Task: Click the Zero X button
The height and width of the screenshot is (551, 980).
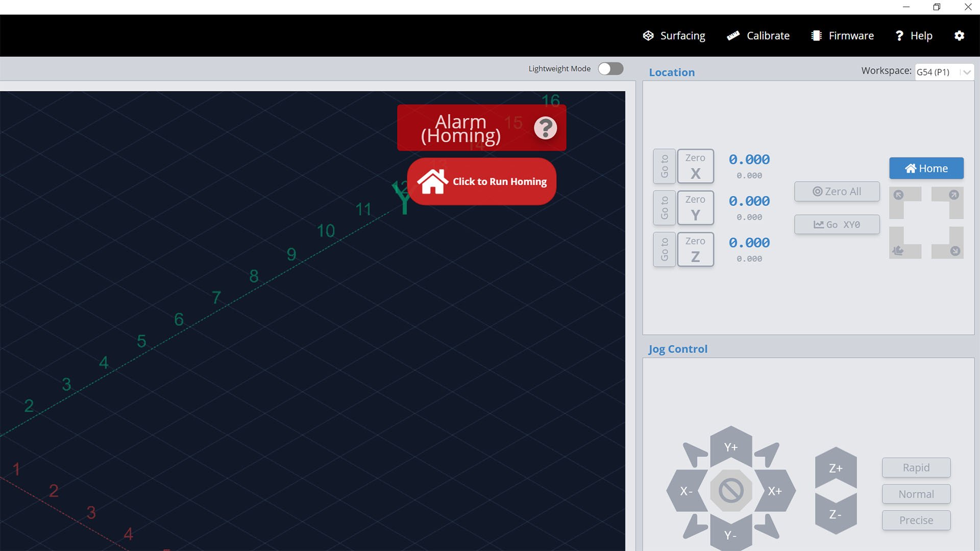Action: point(695,166)
